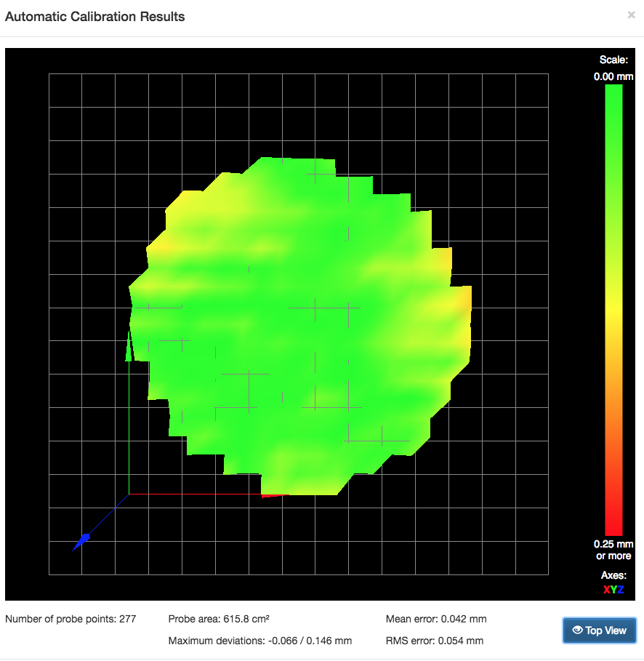Click the blue Z axis arrow
This screenshot has width=644, height=661.
84,538
